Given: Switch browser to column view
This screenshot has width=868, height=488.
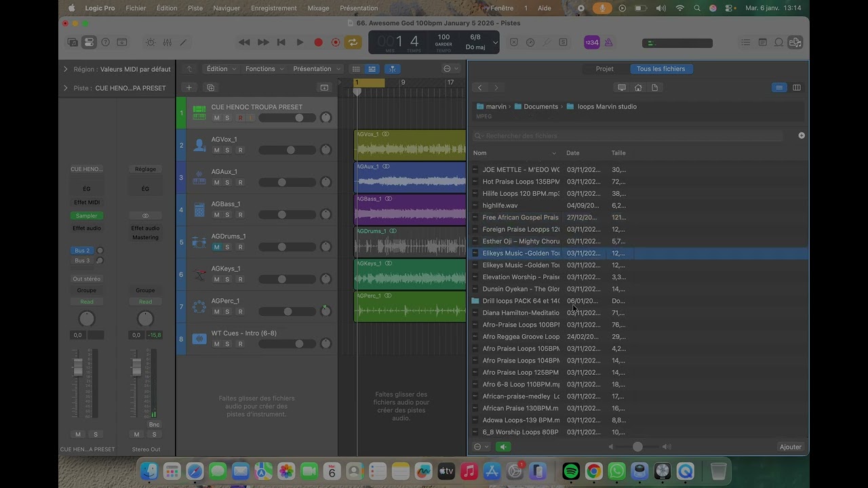Looking at the screenshot, I should coord(796,87).
